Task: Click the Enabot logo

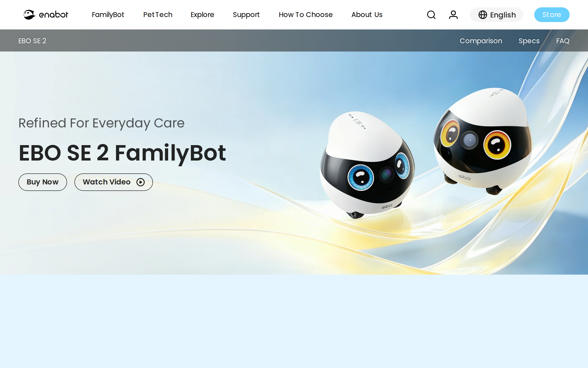Action: click(x=46, y=14)
